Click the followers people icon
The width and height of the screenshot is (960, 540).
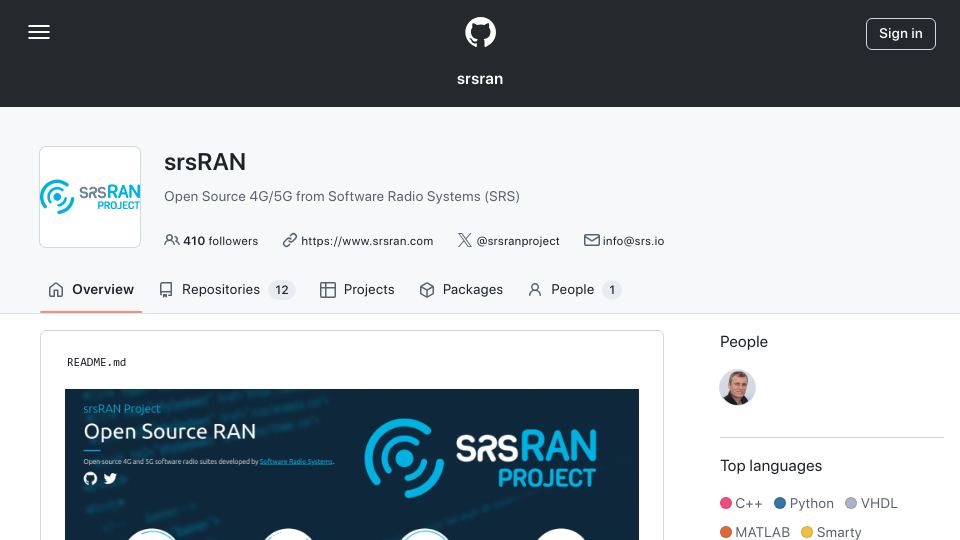click(171, 240)
